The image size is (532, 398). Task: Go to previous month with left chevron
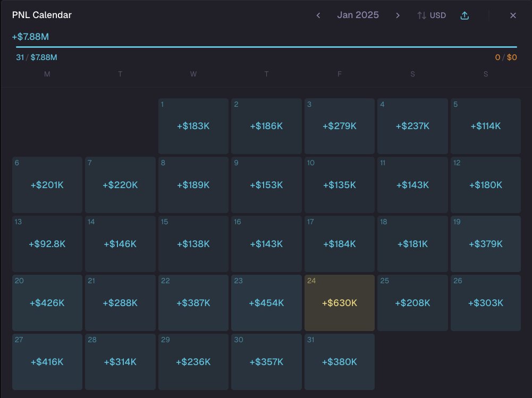pyautogui.click(x=318, y=15)
